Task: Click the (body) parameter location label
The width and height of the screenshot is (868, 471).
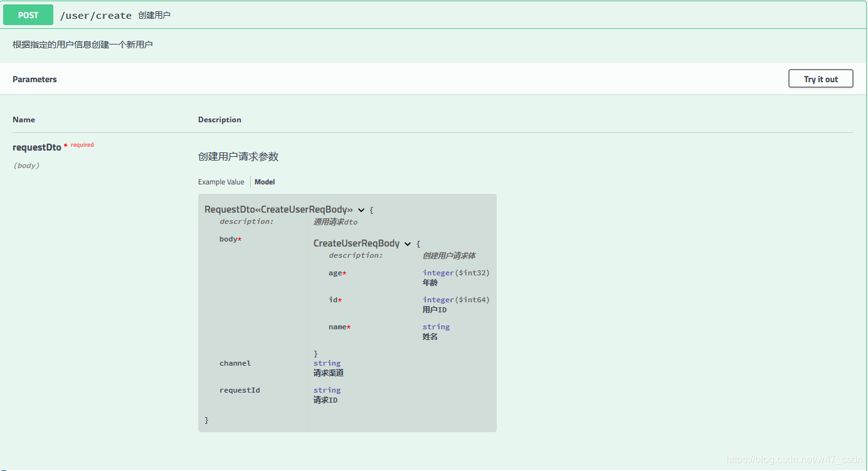Action: tap(26, 166)
